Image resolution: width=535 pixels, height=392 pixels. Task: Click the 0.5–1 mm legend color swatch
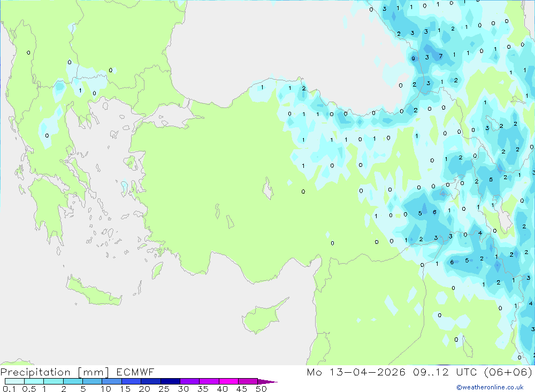click(34, 381)
